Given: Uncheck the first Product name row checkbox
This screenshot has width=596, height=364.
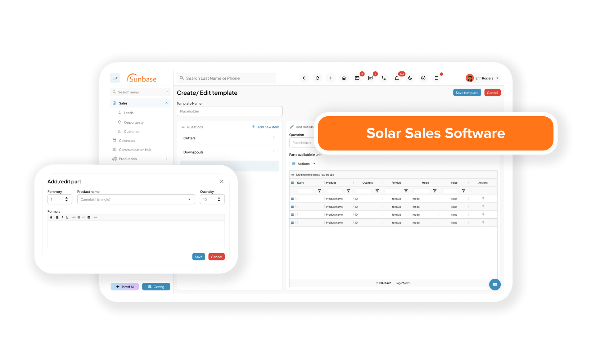Looking at the screenshot, I should tap(292, 199).
